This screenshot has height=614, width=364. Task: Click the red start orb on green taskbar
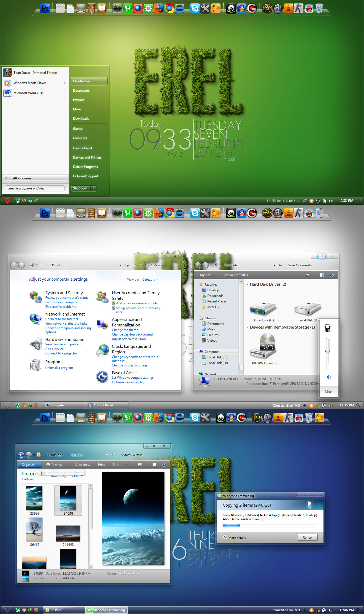(7, 200)
